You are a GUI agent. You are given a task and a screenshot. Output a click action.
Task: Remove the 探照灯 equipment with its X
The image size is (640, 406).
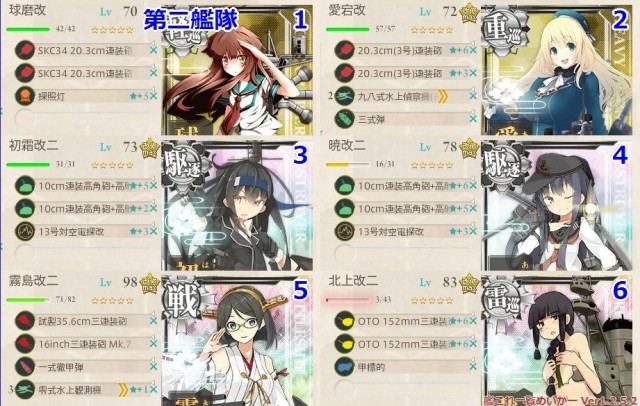point(153,96)
